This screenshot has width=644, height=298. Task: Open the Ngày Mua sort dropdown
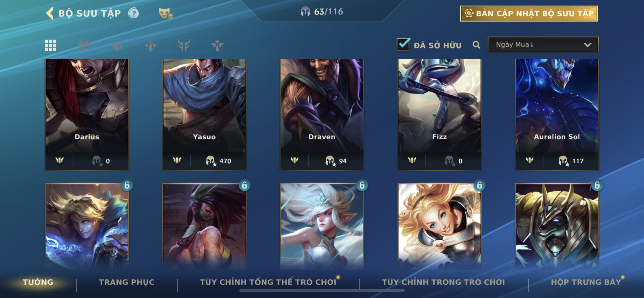(543, 45)
